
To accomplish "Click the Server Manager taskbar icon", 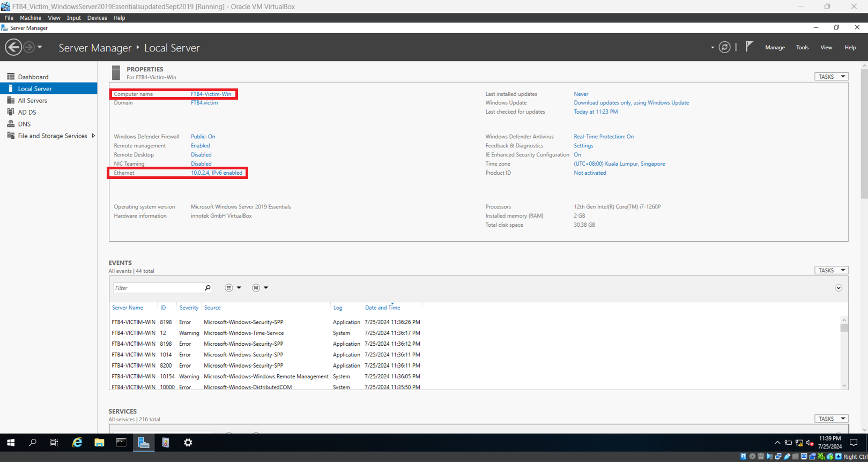I will point(144,442).
